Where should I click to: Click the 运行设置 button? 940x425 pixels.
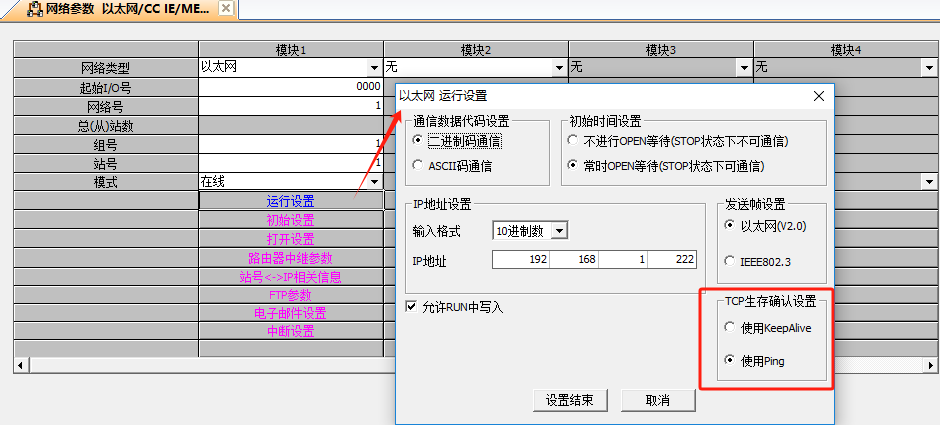pyautogui.click(x=291, y=201)
